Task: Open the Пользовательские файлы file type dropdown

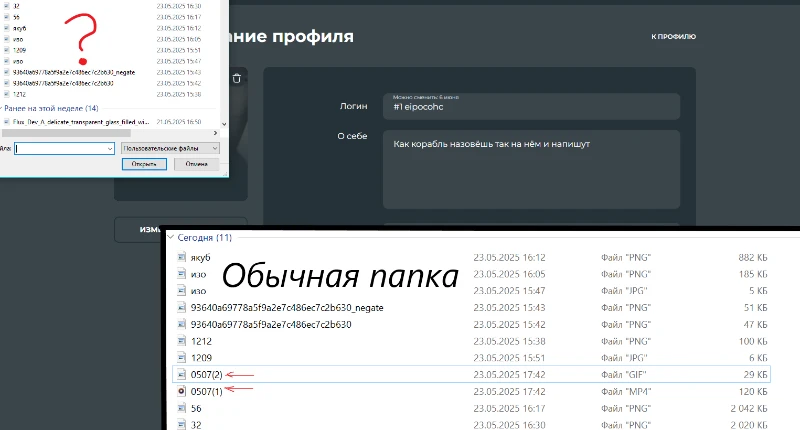Action: 170,148
